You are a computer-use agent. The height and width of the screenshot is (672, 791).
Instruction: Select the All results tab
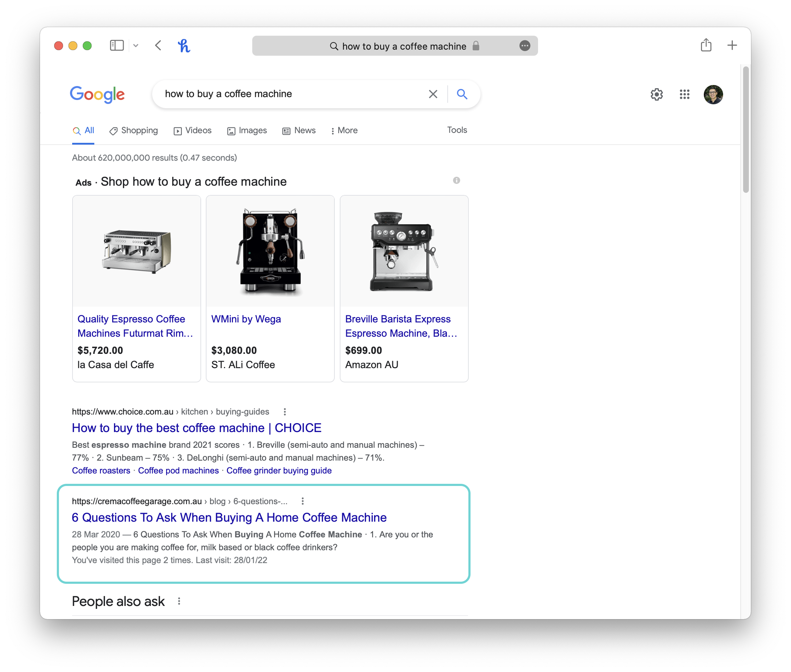84,131
